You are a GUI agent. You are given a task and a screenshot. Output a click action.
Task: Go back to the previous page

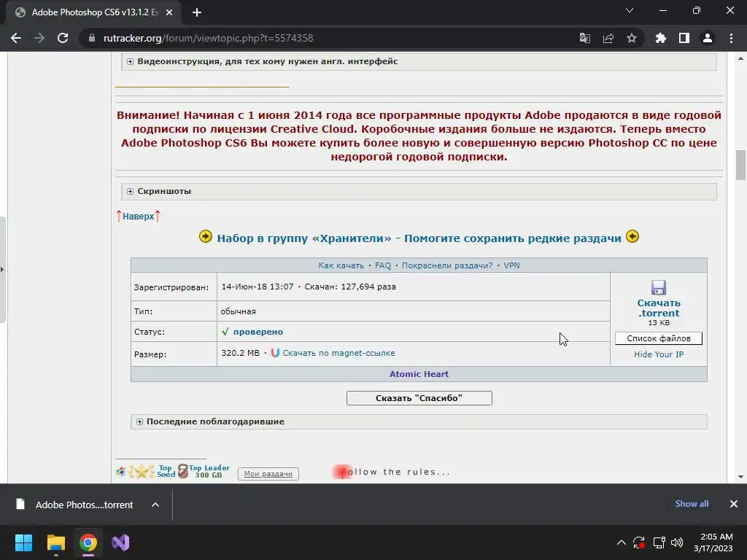click(x=16, y=38)
